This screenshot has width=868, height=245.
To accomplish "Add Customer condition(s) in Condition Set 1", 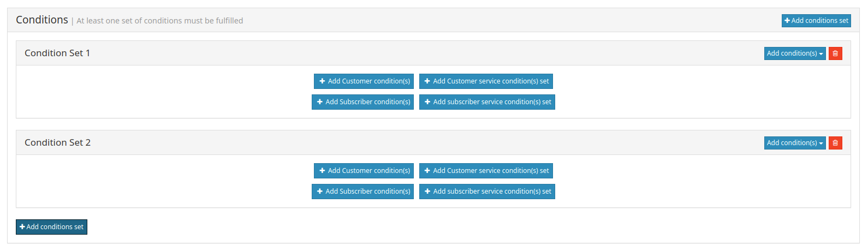I will click(364, 81).
